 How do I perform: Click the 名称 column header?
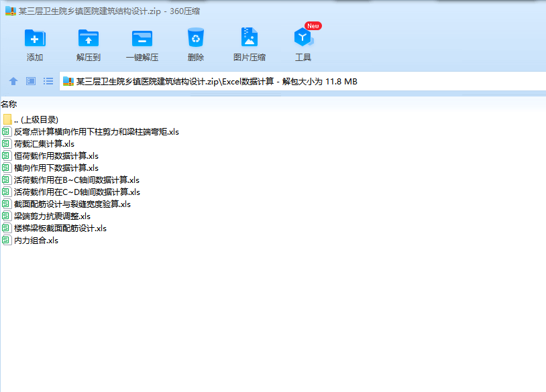tap(9, 104)
